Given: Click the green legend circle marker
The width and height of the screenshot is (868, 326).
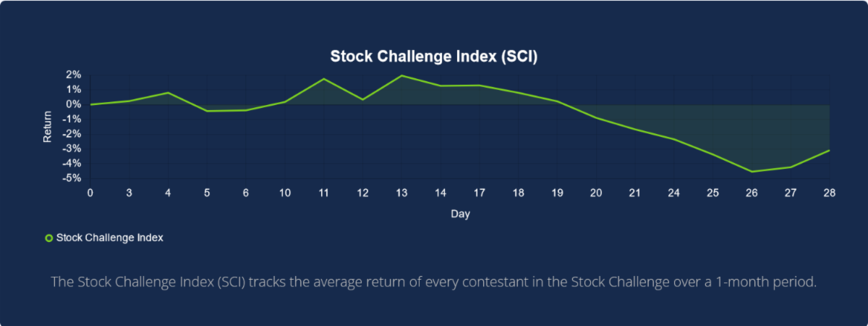Looking at the screenshot, I should [x=48, y=238].
